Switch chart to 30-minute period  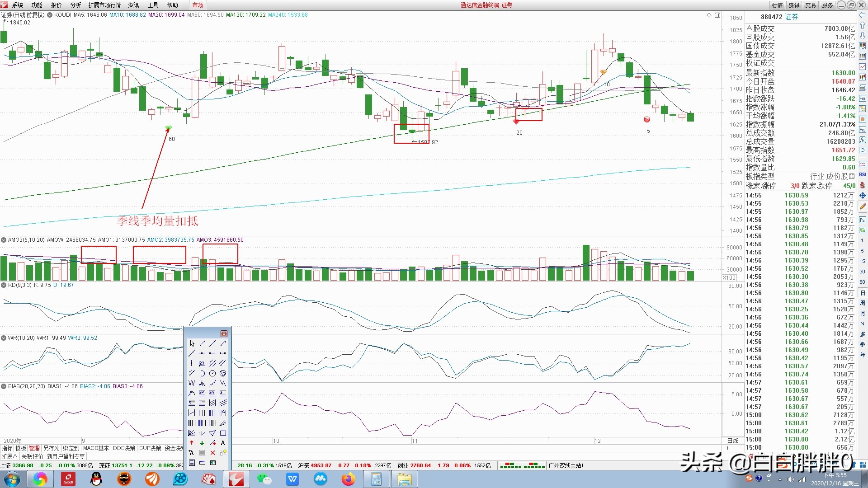click(862, 272)
